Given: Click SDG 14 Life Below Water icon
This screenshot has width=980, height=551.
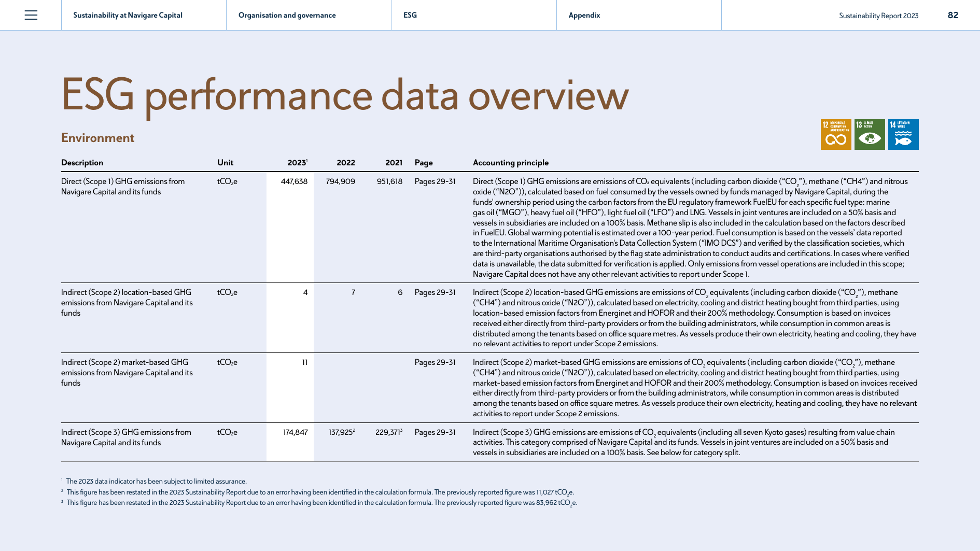Looking at the screenshot, I should [x=903, y=134].
